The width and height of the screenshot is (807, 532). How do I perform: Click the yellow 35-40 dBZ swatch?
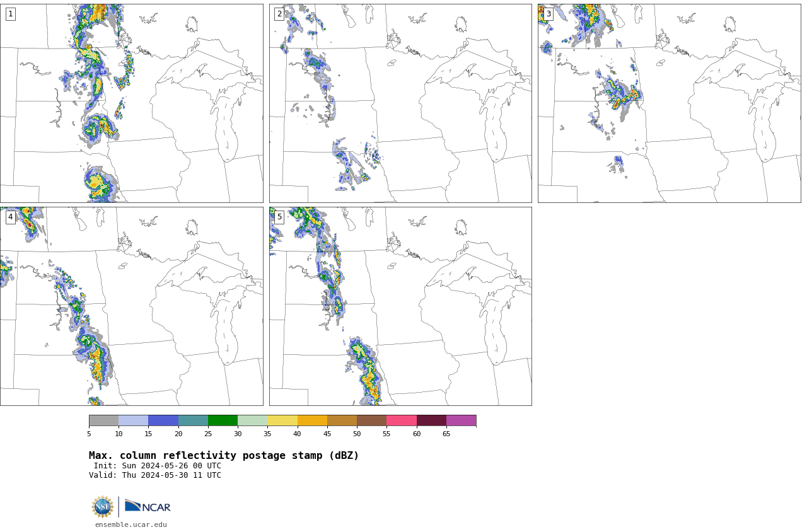[282, 420]
